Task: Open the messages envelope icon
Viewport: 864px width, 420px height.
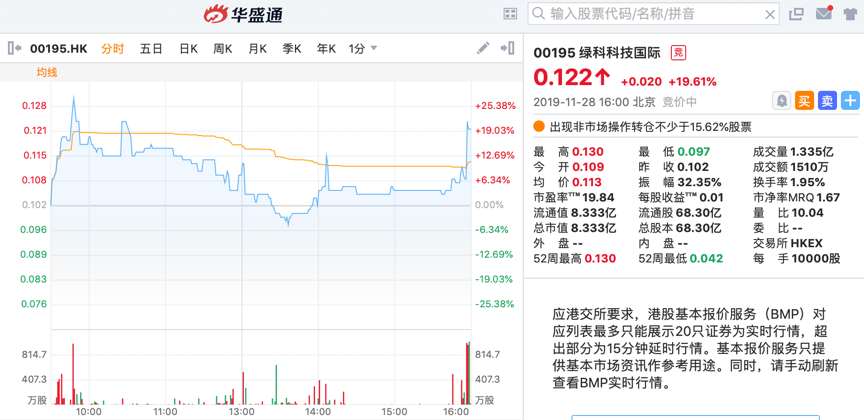Action: click(x=823, y=14)
